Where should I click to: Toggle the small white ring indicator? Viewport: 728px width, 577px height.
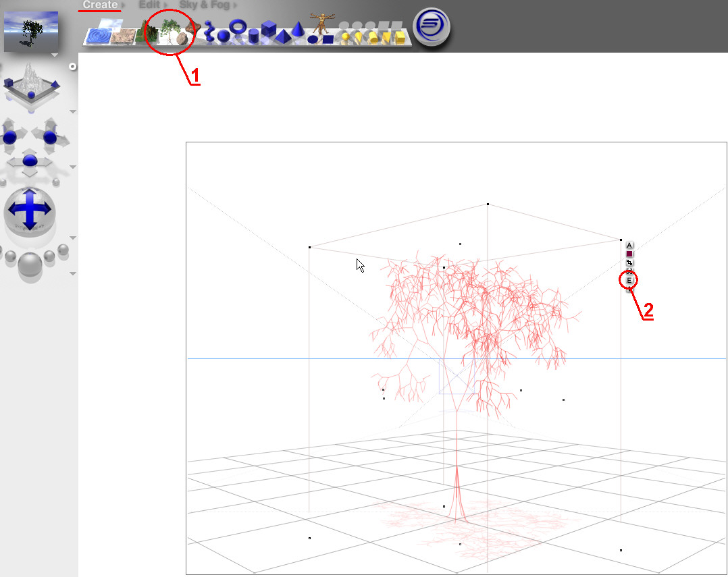72,67
